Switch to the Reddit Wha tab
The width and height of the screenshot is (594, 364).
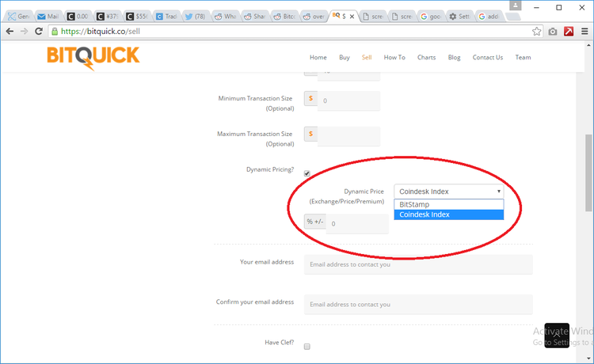click(x=225, y=17)
